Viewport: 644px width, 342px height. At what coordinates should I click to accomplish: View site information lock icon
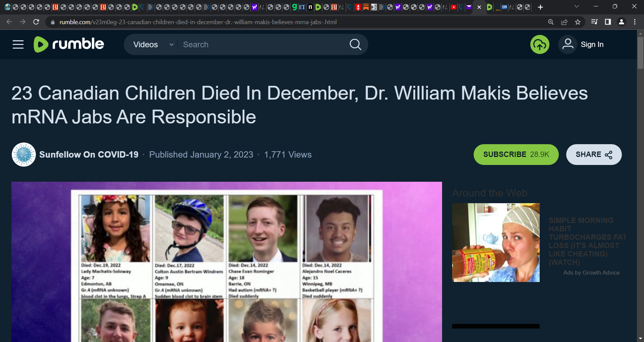coord(53,22)
